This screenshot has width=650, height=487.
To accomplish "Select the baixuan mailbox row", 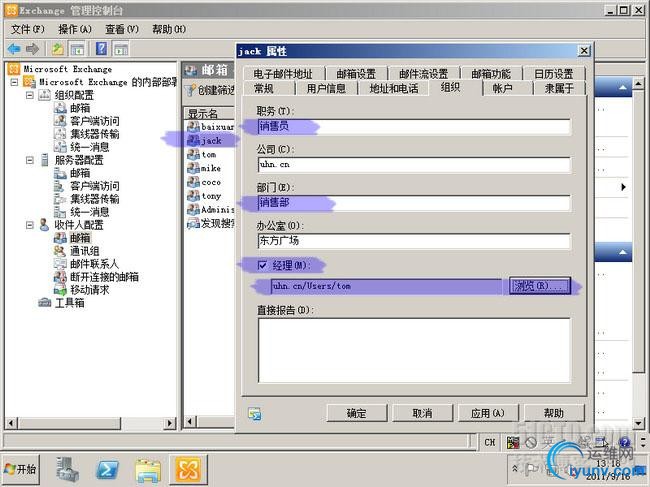I will [211, 126].
